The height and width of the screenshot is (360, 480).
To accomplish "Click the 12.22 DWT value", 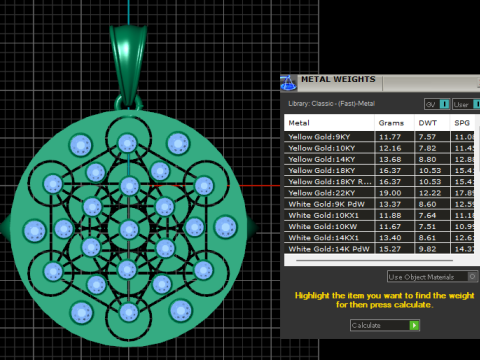I will 430,193.
